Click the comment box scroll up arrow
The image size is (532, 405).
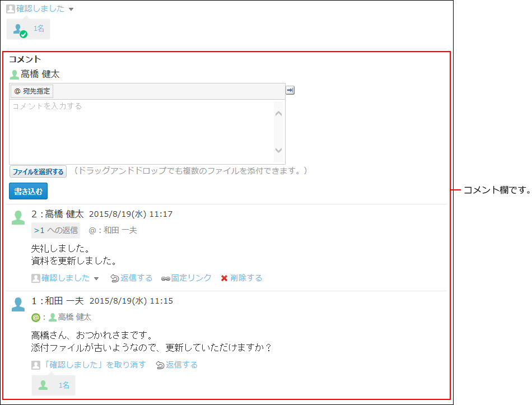[x=278, y=114]
